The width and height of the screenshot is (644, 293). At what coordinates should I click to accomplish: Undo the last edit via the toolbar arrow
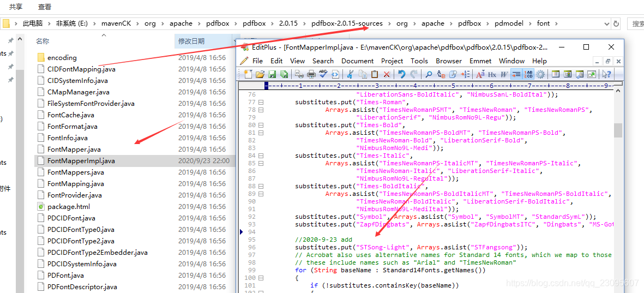401,74
